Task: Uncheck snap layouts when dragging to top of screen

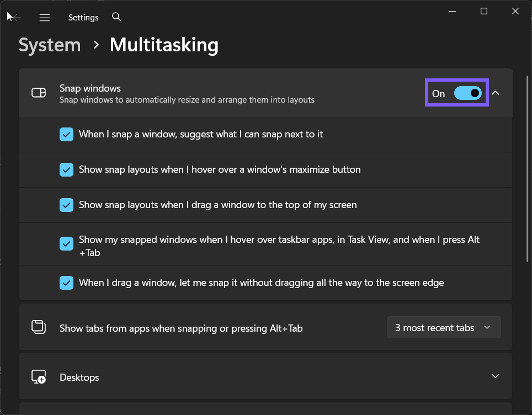Action: [66, 205]
